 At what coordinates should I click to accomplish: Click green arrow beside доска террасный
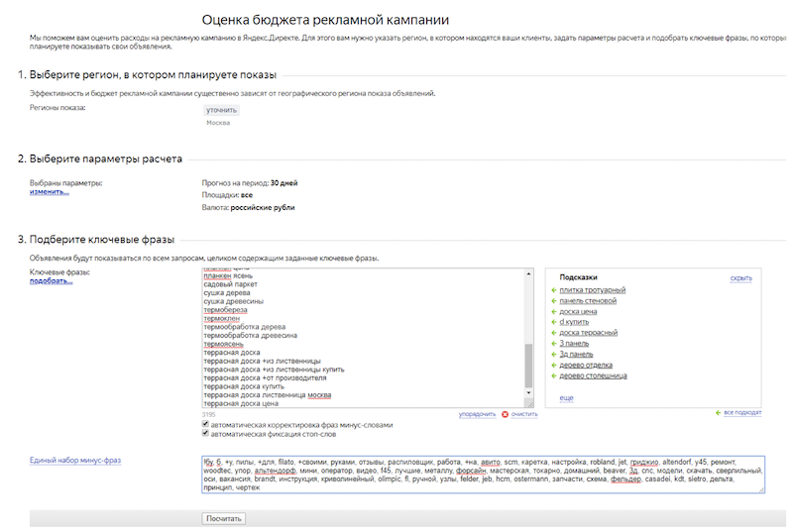[554, 333]
